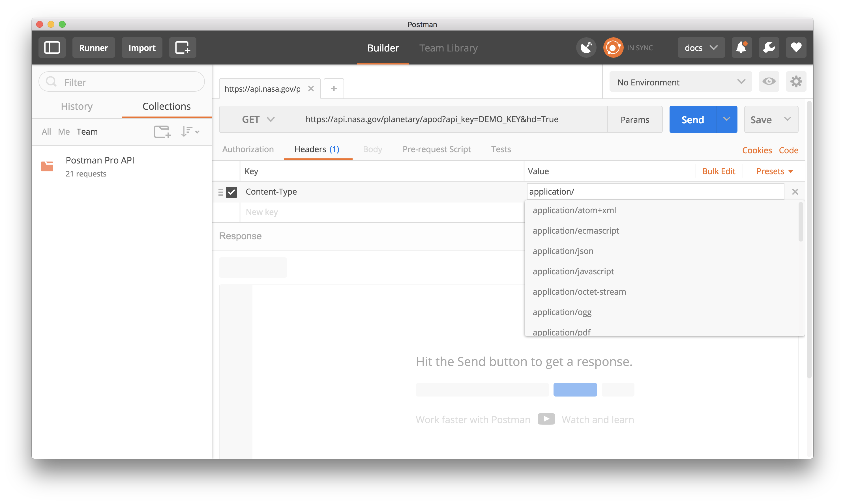Viewport: 845px width, 504px height.
Task: Click the collections Filter search field
Action: click(x=122, y=82)
